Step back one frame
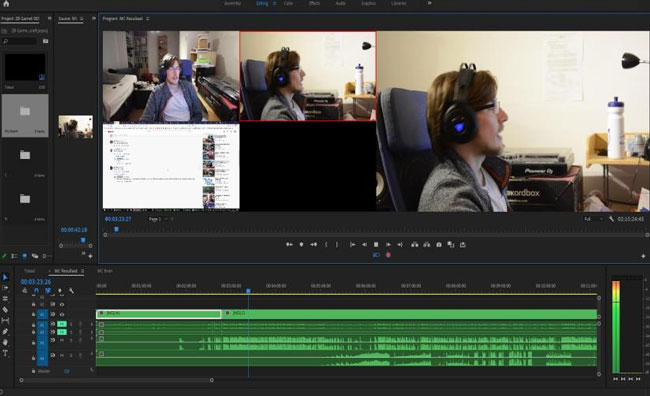The height and width of the screenshot is (396, 650). [364, 245]
